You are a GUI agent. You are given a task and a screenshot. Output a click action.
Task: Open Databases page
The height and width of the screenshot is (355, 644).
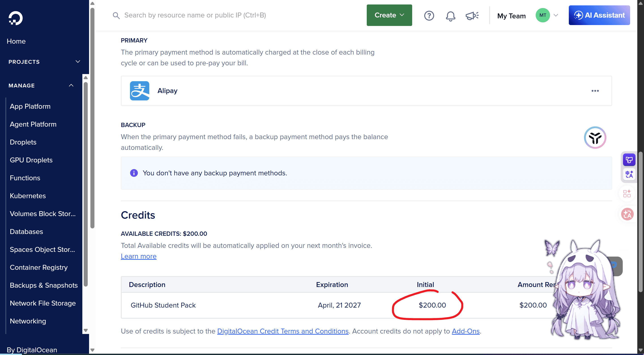coord(26,232)
